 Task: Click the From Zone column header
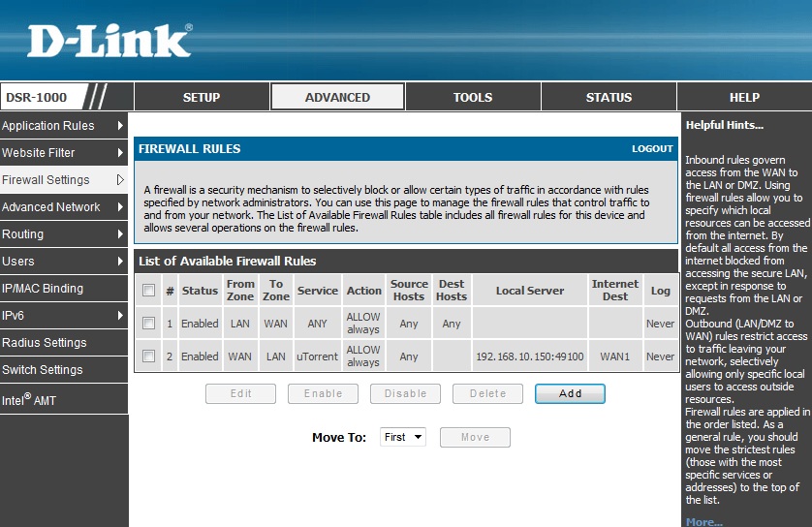coord(240,290)
